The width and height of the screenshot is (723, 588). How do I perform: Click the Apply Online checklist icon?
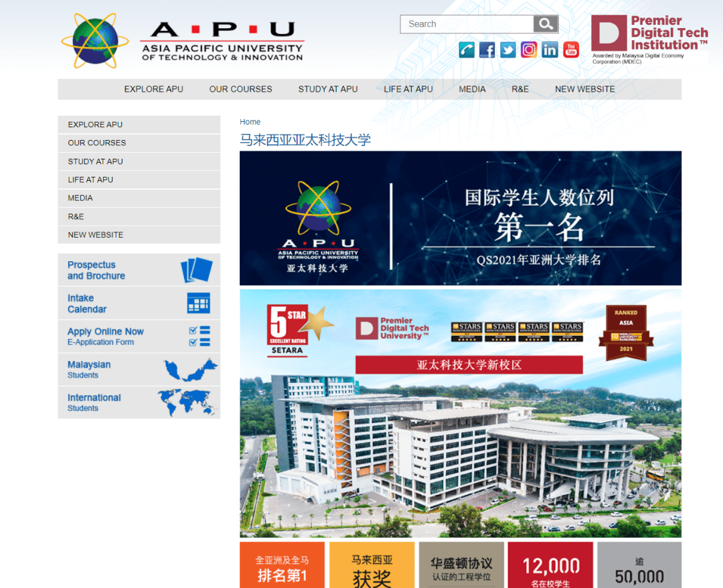pyautogui.click(x=199, y=336)
